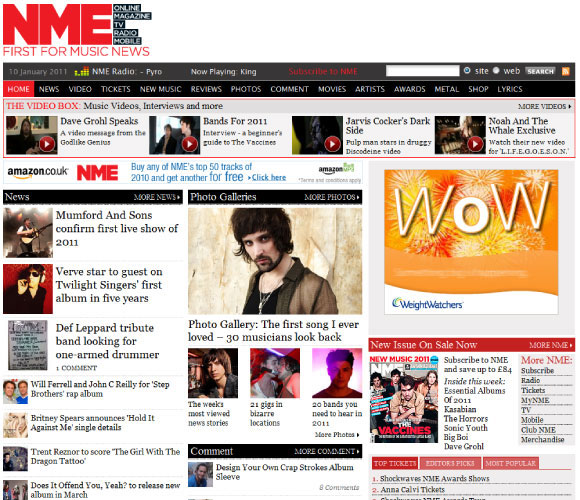This screenshot has height=500, width=580.
Task: Open main photo gallery large image
Action: (x=275, y=261)
